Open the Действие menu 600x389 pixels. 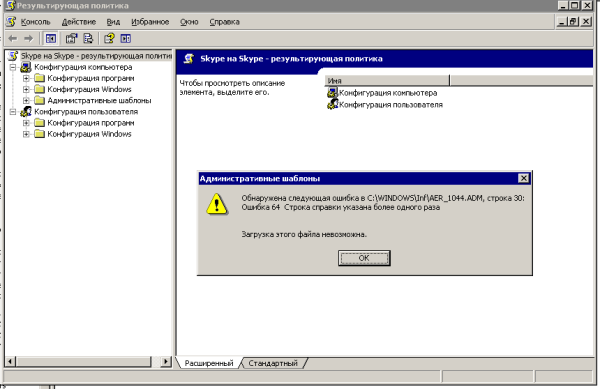79,22
